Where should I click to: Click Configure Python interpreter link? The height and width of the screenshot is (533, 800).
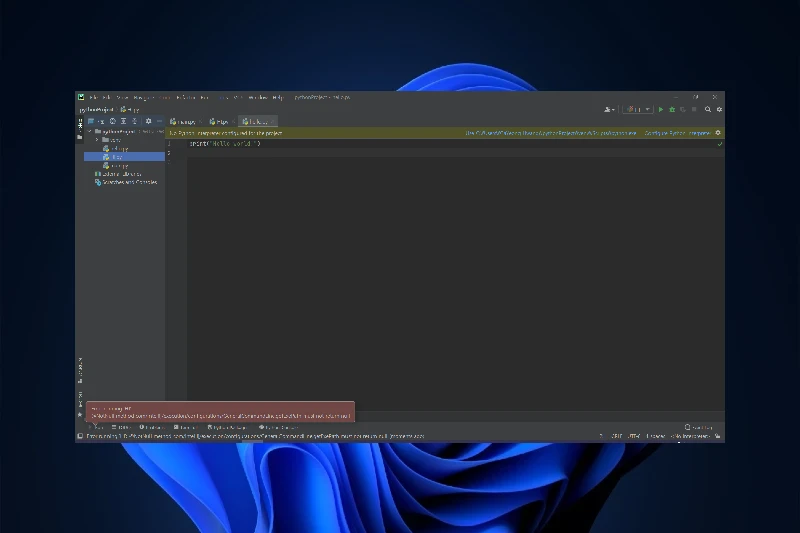[677, 133]
